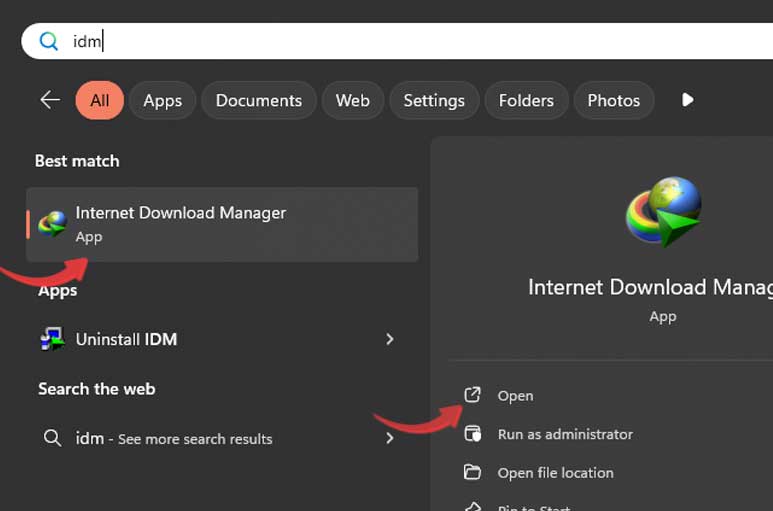Go back with the left arrow
Image resolution: width=773 pixels, height=511 pixels.
50,100
